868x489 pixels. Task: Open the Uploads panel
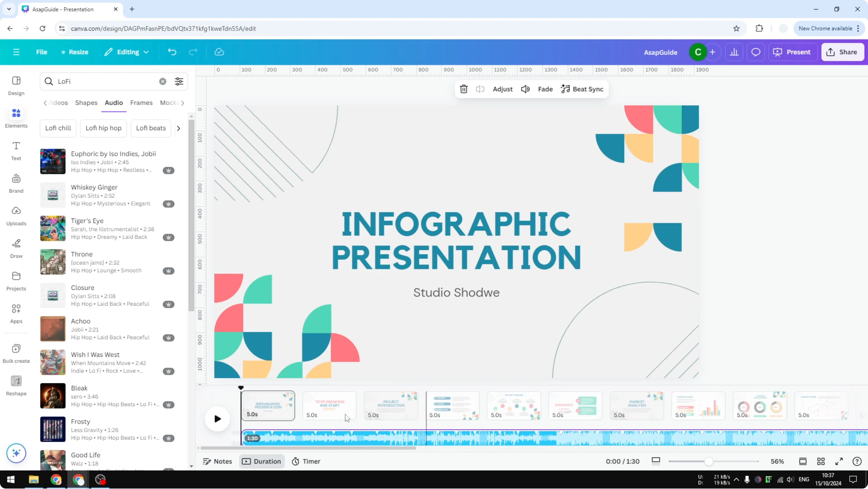coord(16,216)
